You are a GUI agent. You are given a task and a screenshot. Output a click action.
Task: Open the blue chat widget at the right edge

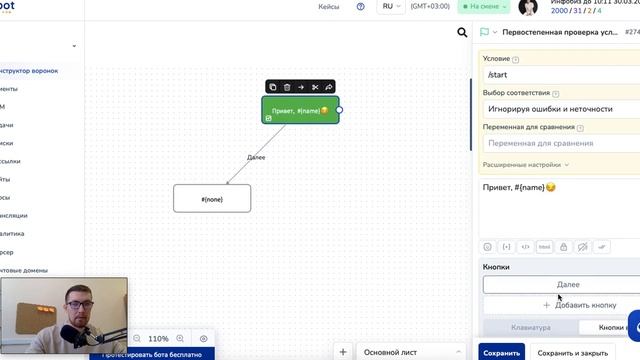(x=634, y=326)
